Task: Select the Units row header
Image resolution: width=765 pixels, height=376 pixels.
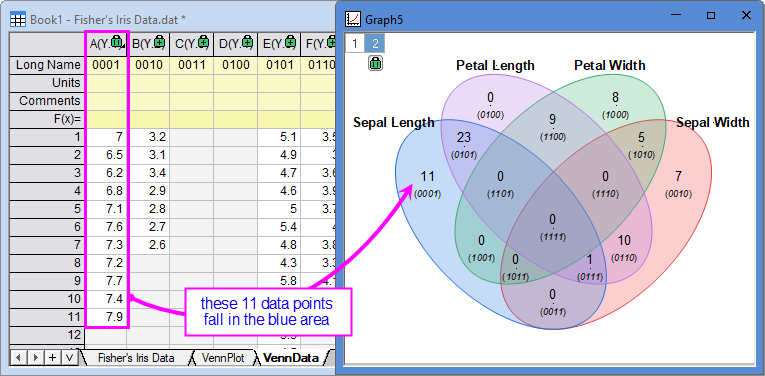Action: (x=47, y=83)
